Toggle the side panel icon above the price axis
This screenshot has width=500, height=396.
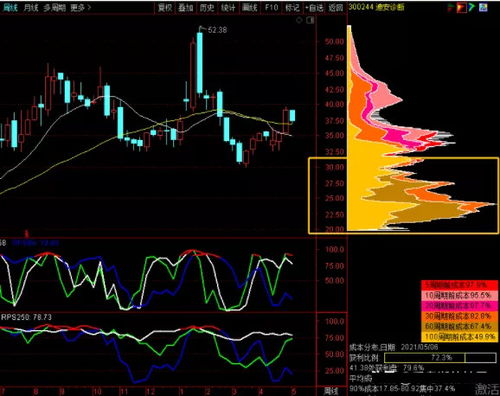pyautogui.click(x=310, y=21)
